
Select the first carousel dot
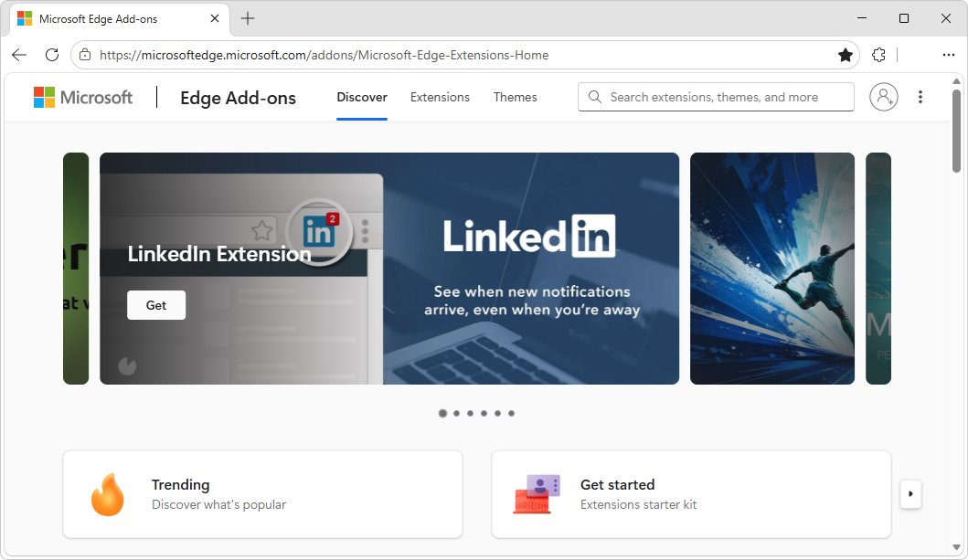click(442, 413)
